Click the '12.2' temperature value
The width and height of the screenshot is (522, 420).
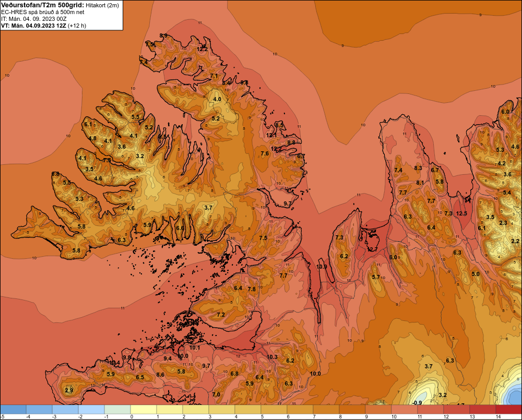click(x=202, y=49)
